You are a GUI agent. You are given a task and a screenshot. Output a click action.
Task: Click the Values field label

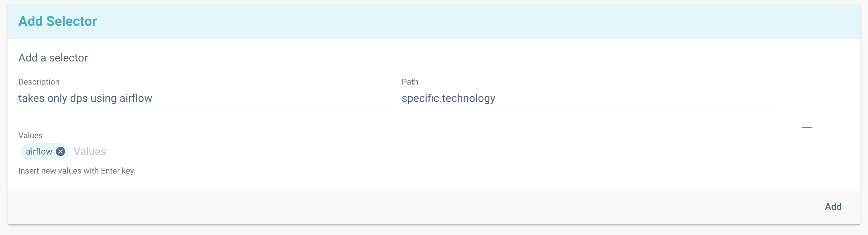tap(30, 135)
